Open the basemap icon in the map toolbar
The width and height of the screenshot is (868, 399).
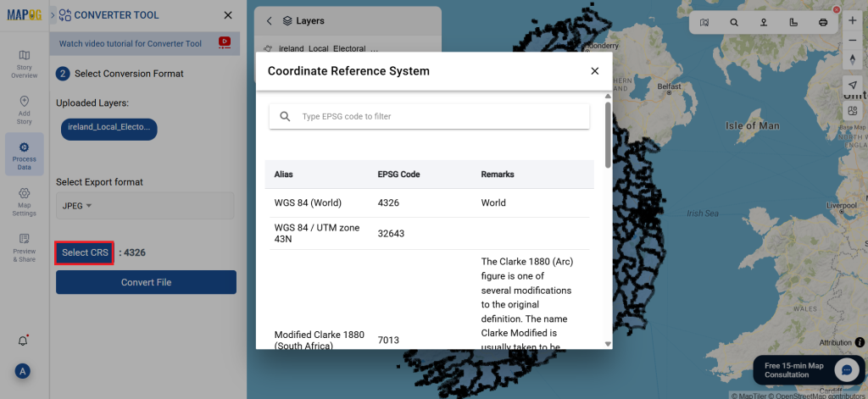(x=704, y=23)
